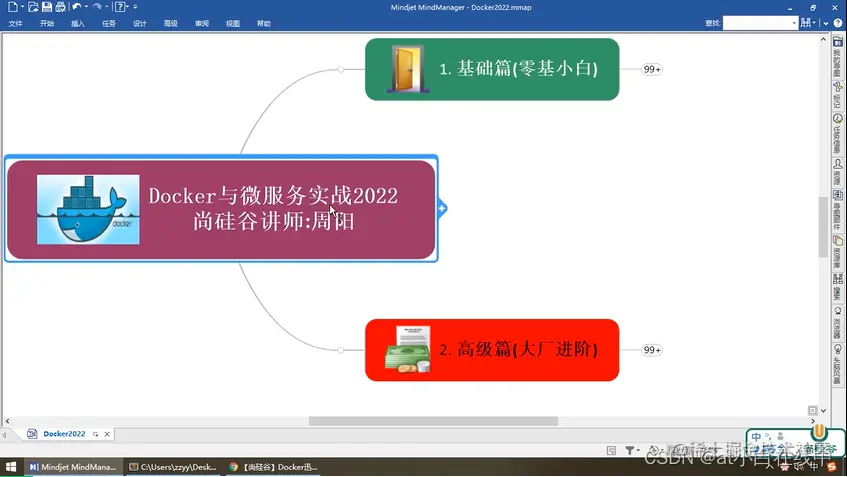Open the 我的地图 side panel
The height and width of the screenshot is (477, 847).
point(837,57)
